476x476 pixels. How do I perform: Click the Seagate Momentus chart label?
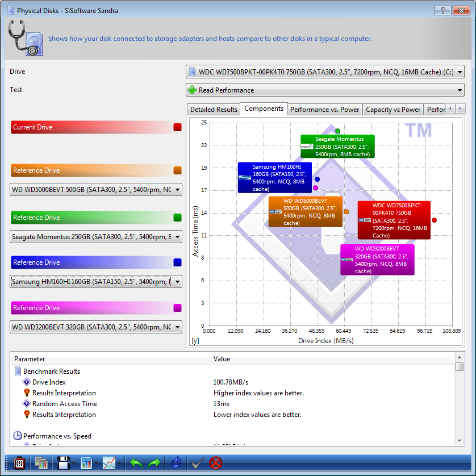tap(337, 147)
